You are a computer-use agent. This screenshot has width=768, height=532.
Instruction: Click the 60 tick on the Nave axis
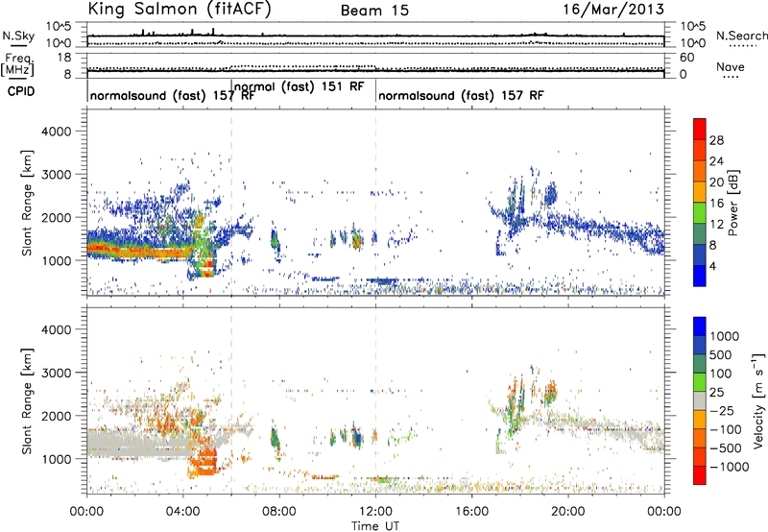click(x=687, y=58)
